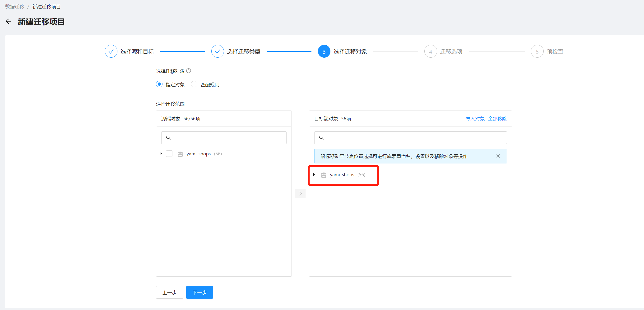Click the 下一步 button
This screenshot has height=310, width=644.
coord(199,292)
